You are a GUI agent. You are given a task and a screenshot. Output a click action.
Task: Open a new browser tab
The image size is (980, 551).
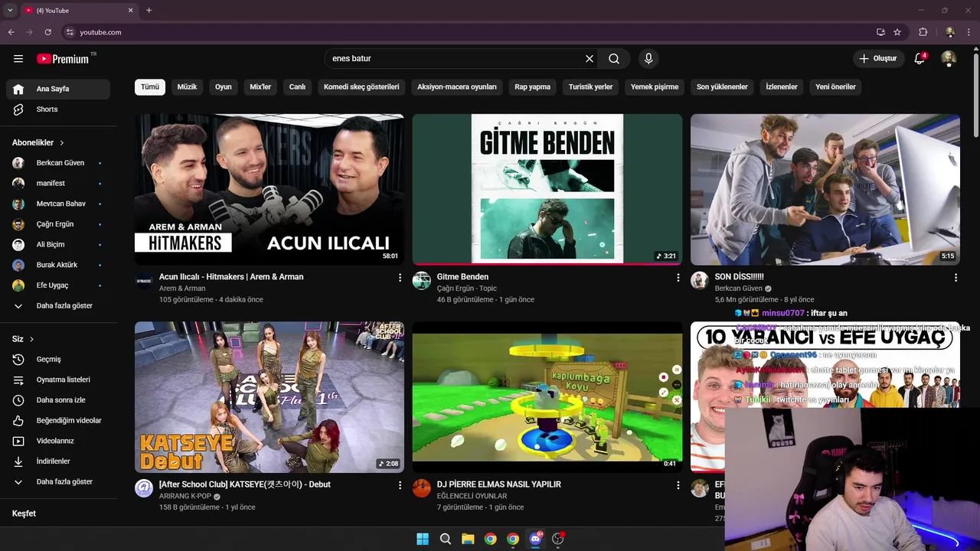[149, 10]
